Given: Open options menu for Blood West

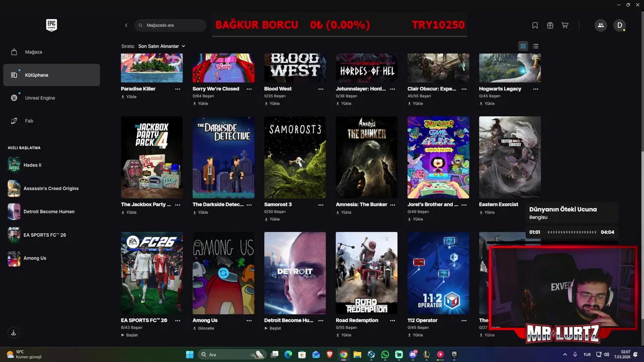Looking at the screenshot, I should (x=321, y=89).
